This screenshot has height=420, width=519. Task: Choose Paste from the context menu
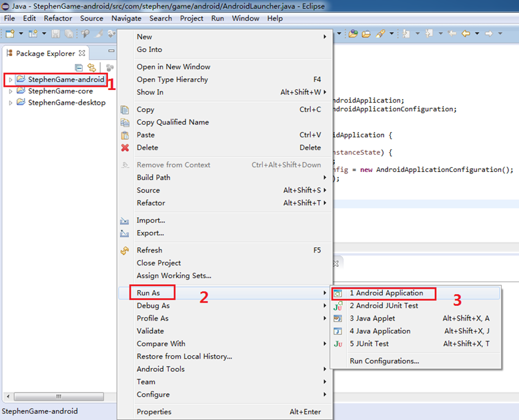[x=225, y=135]
